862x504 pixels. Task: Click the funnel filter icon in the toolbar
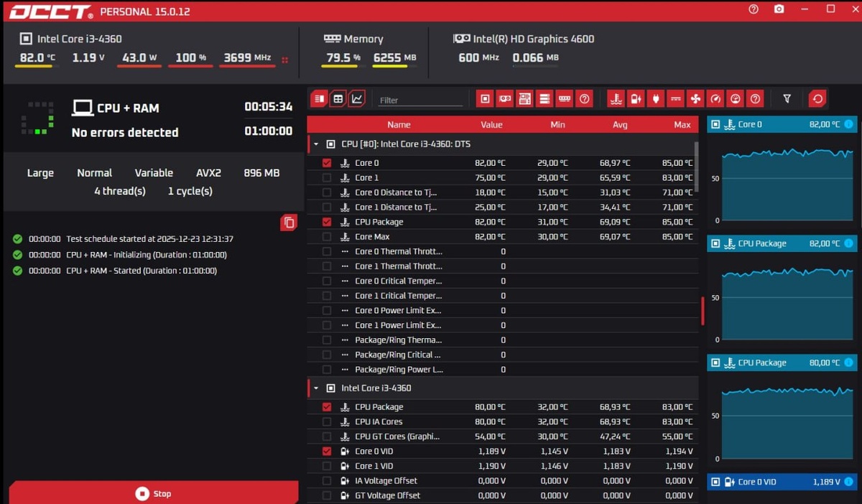(x=787, y=98)
